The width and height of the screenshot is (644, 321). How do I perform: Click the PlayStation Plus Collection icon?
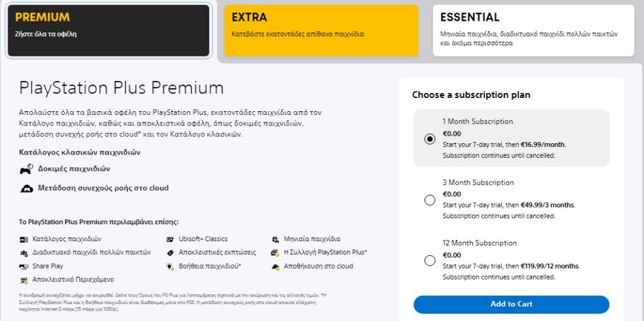[275, 253]
